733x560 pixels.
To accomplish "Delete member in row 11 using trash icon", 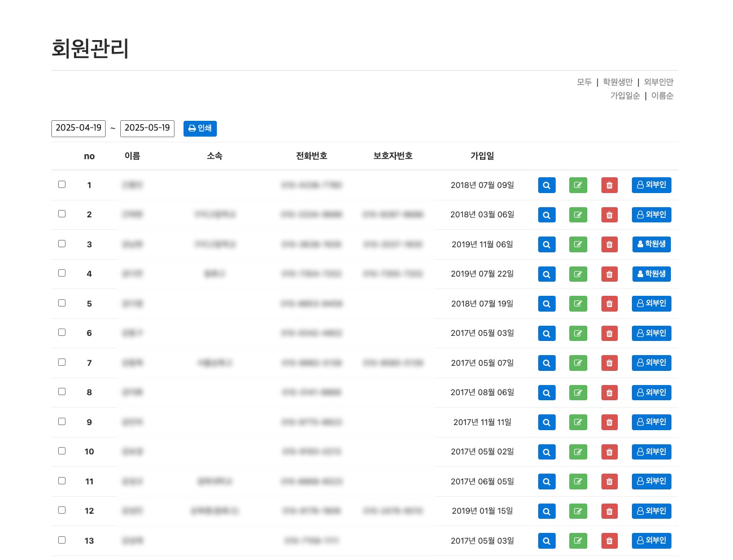I will click(609, 482).
